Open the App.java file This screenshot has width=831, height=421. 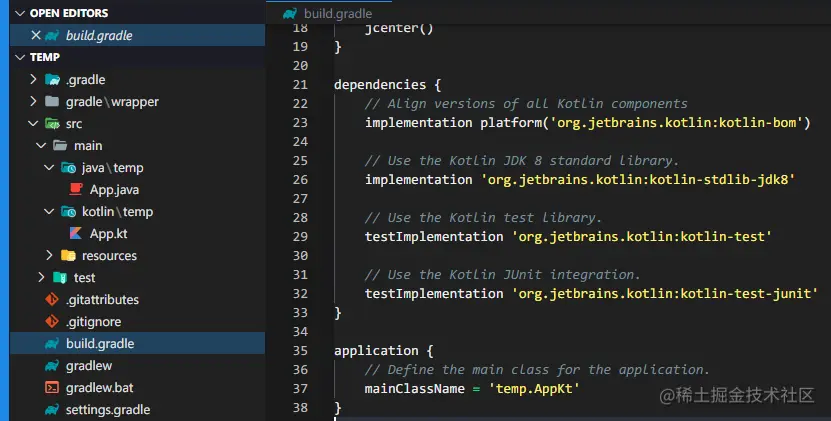pyautogui.click(x=114, y=190)
